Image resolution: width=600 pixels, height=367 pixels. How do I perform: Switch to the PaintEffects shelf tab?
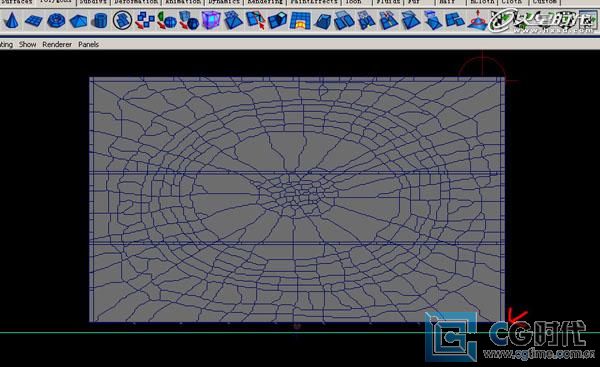(x=313, y=2)
